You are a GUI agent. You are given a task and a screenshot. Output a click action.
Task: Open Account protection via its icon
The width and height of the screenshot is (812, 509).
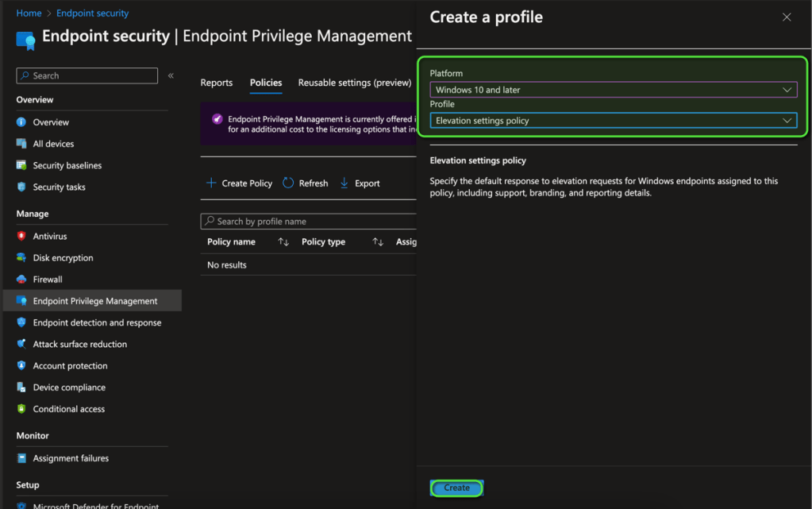[21, 366]
